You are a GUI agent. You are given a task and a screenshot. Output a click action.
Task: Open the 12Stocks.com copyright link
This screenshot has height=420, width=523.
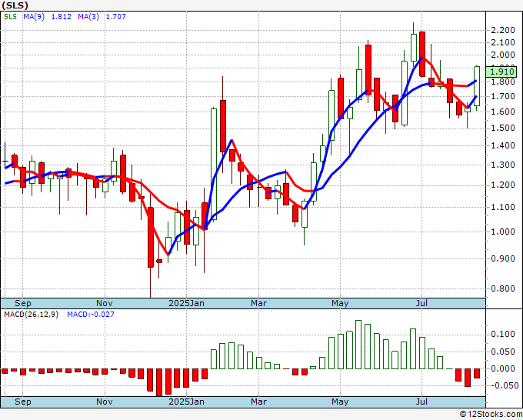pos(491,415)
